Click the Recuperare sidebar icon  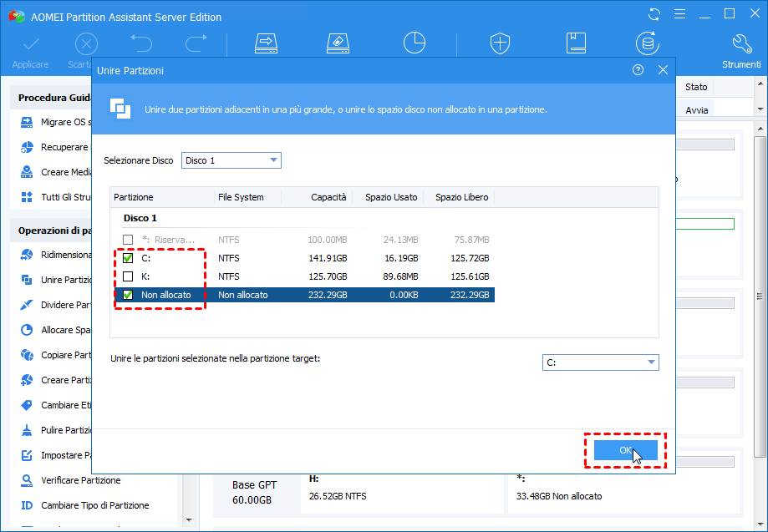click(x=27, y=147)
